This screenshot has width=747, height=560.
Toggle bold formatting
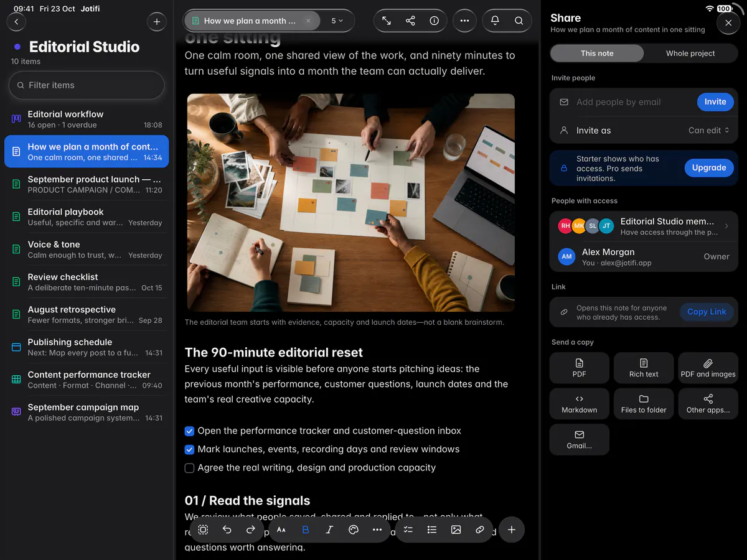click(306, 530)
